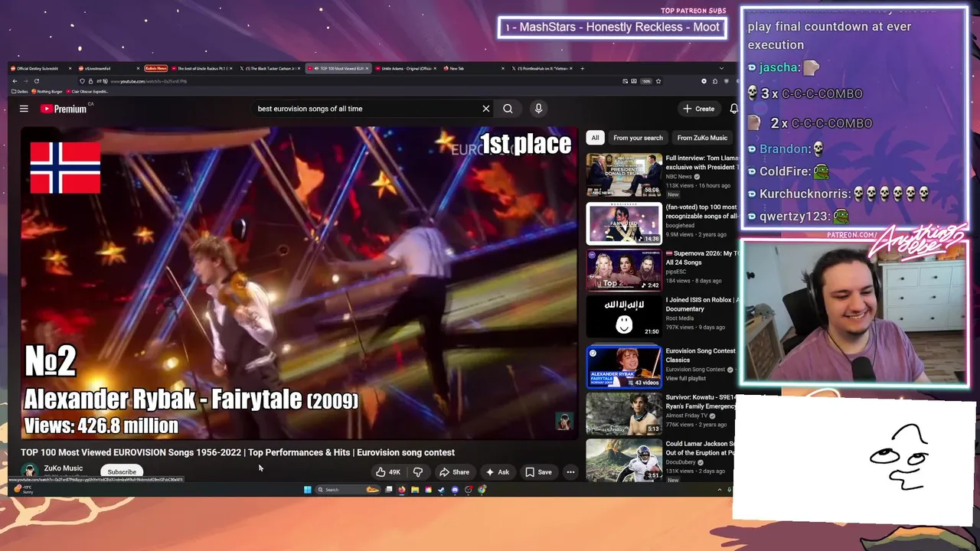Open Discord from the taskbar

(455, 490)
